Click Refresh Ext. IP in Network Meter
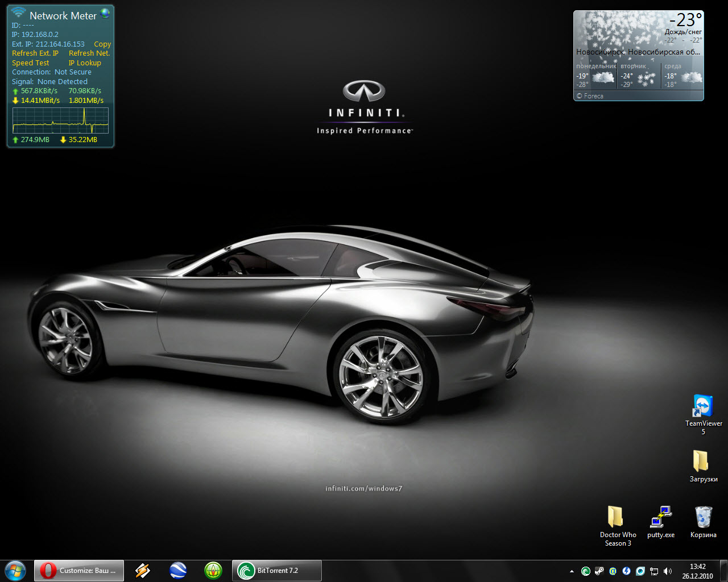 coord(35,53)
